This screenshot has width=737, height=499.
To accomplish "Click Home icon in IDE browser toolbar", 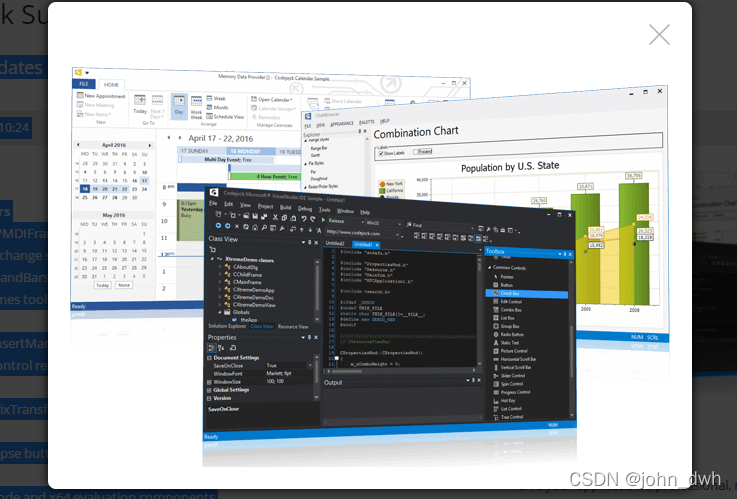I will 255,227.
